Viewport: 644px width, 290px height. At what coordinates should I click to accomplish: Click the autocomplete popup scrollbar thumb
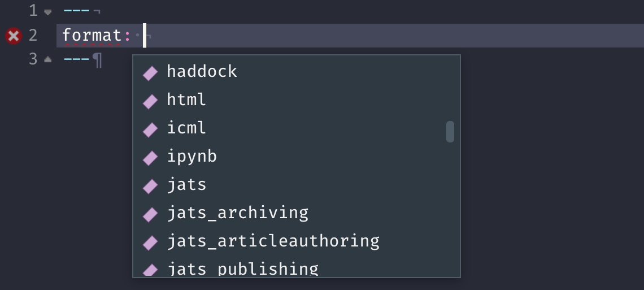450,132
